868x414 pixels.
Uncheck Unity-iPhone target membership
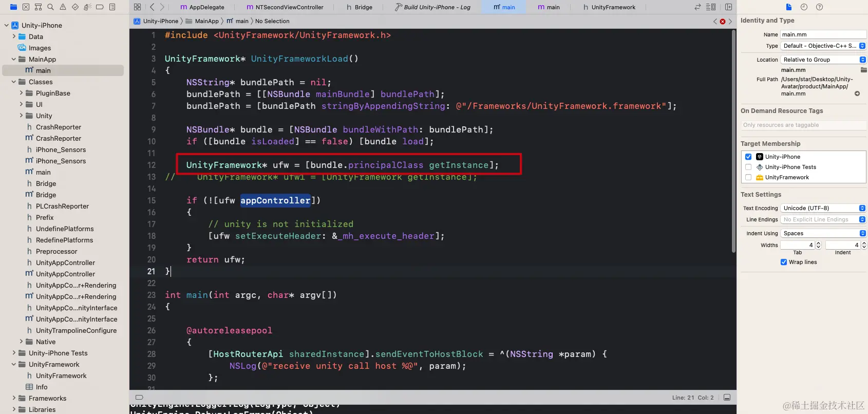[748, 157]
